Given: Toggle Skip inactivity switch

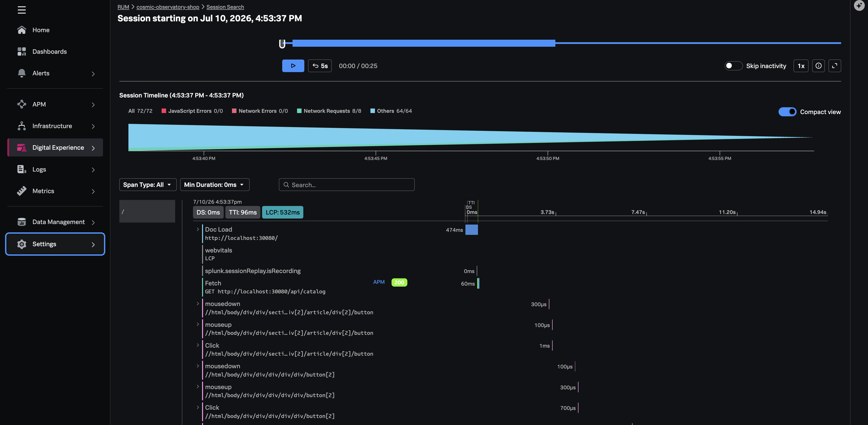Looking at the screenshot, I should click(734, 66).
